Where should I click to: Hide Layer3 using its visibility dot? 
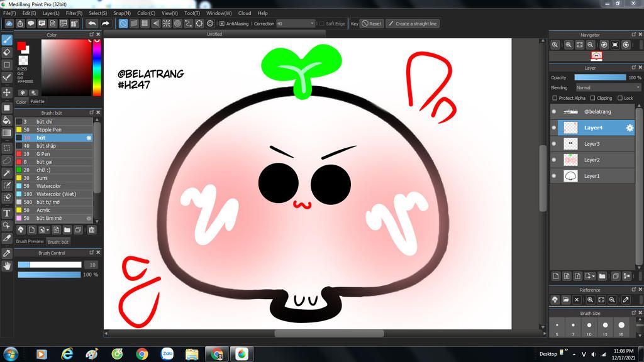[554, 144]
